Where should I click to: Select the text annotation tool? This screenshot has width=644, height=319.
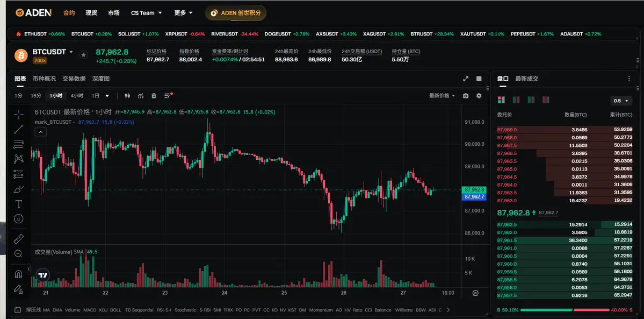(18, 204)
